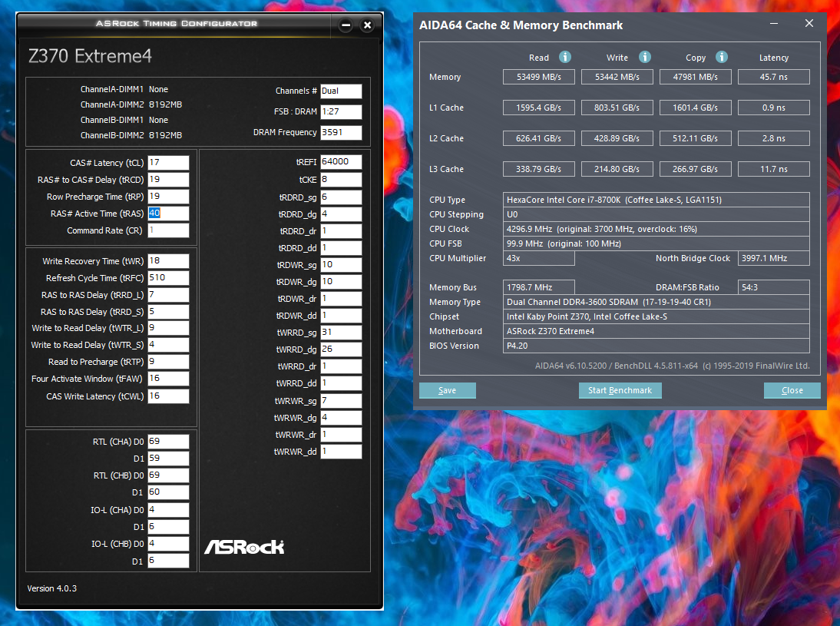Click the Memory Copy result 47981 MB/s
Screen dimensions: 840x626
click(696, 77)
